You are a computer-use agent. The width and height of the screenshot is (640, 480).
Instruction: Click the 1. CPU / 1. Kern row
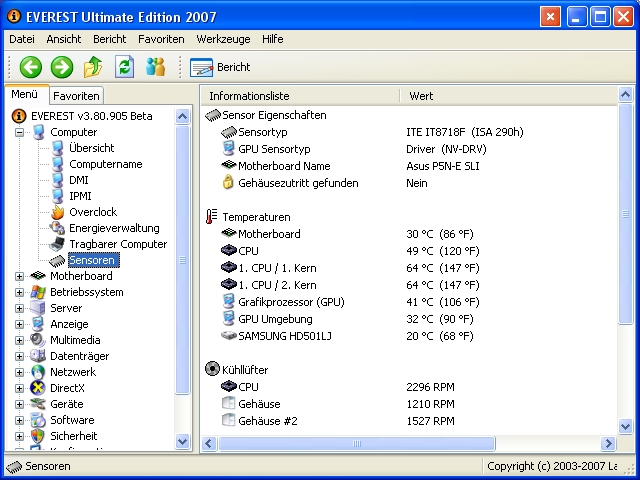point(409,268)
